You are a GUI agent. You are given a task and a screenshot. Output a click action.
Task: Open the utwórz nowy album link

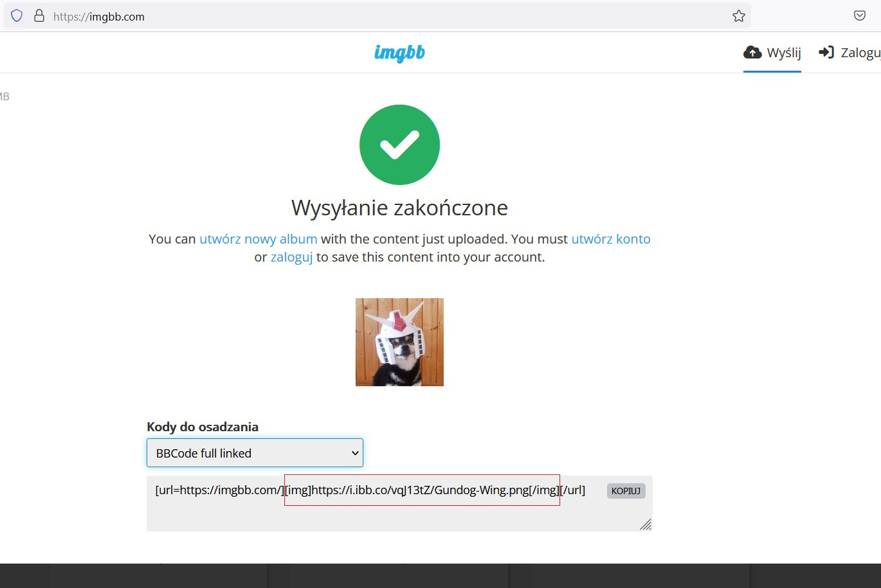tap(258, 238)
